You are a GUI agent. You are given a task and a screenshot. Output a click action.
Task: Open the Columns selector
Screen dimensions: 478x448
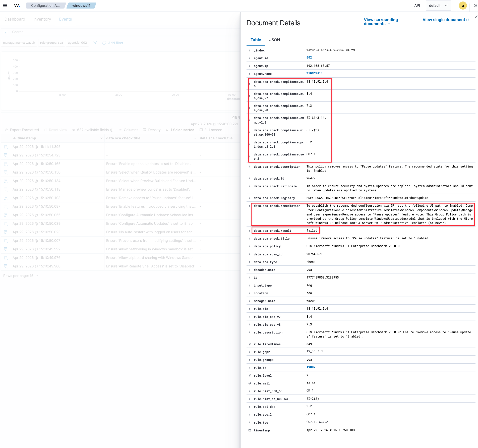coord(128,130)
